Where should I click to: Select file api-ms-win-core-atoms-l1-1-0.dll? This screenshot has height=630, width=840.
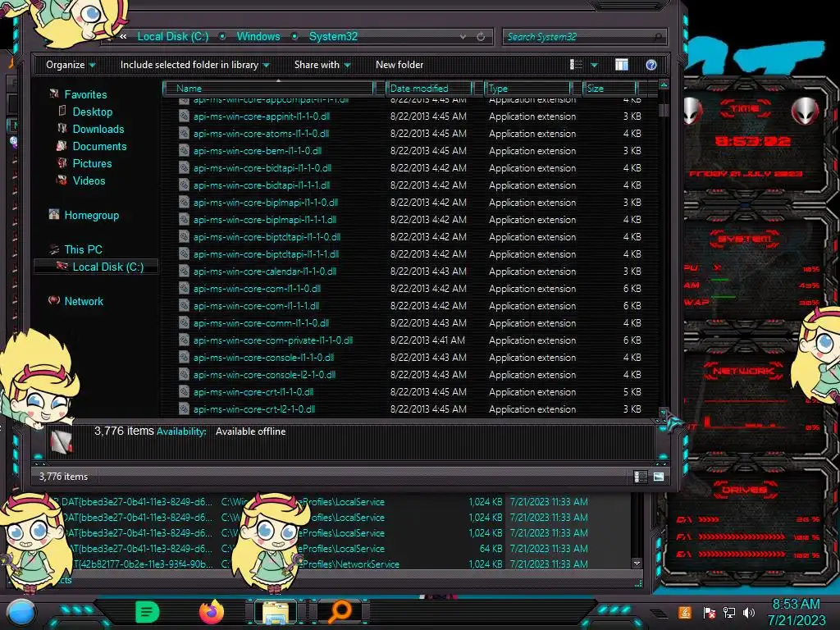tap(261, 134)
